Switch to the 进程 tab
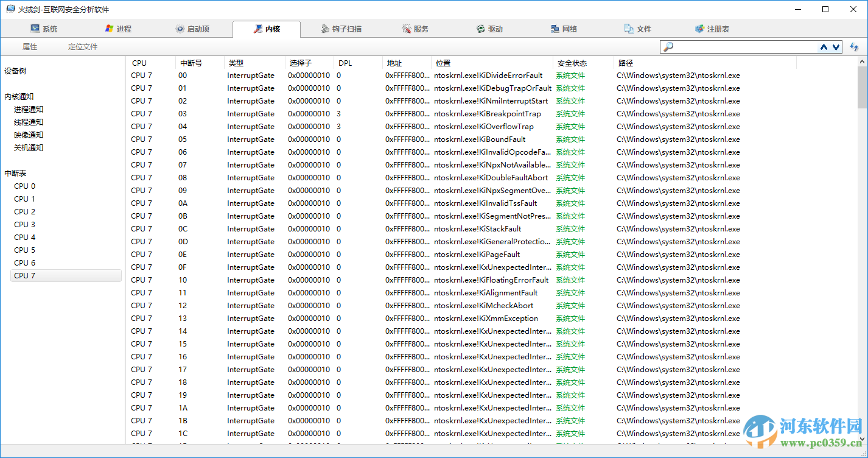This screenshot has width=868, height=458. tap(117, 29)
